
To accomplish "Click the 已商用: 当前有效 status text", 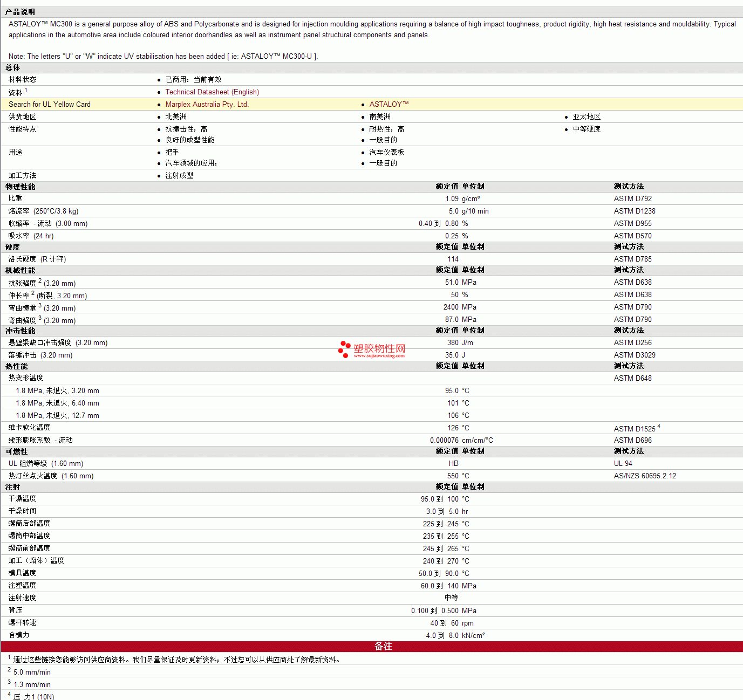I will (x=193, y=80).
